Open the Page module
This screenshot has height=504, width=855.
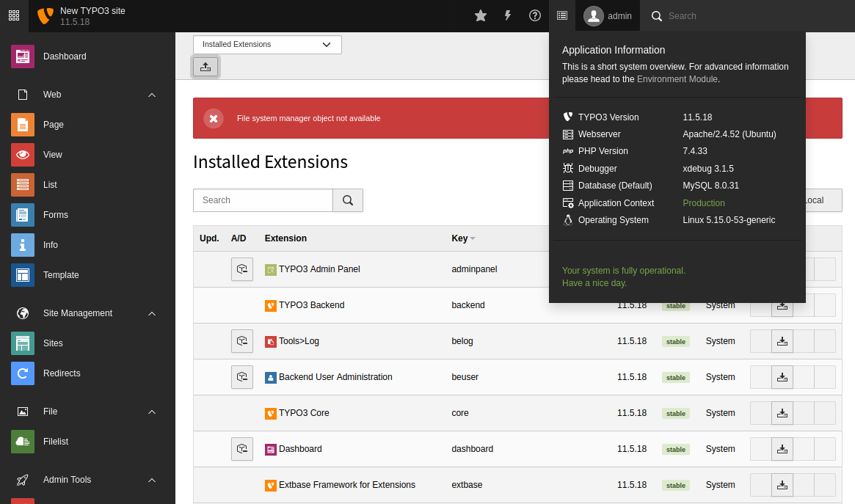[x=87, y=125]
